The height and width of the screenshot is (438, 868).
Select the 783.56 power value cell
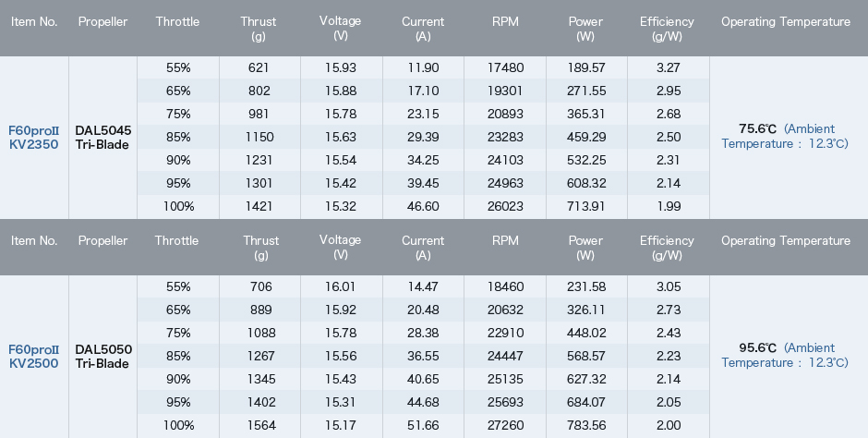click(x=585, y=425)
